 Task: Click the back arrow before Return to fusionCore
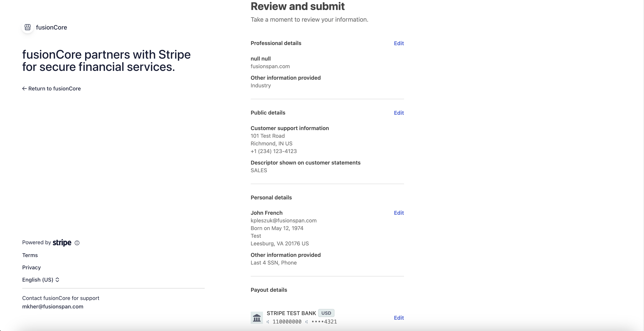click(x=25, y=88)
